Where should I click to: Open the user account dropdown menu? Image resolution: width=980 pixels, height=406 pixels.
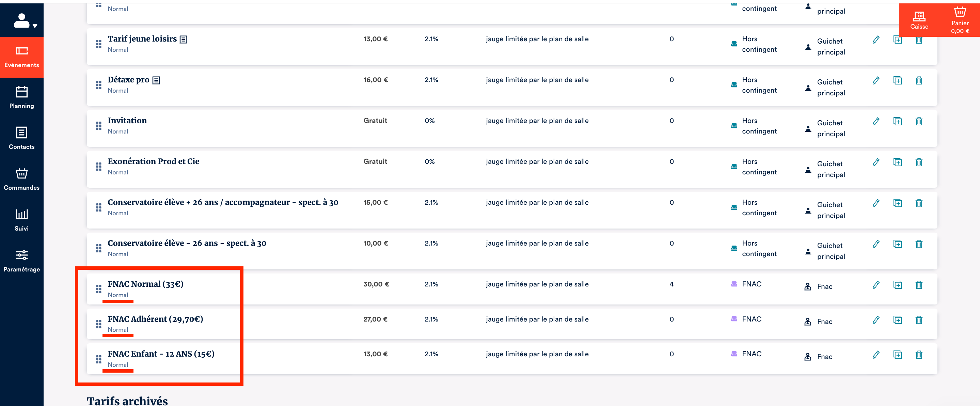[25, 21]
